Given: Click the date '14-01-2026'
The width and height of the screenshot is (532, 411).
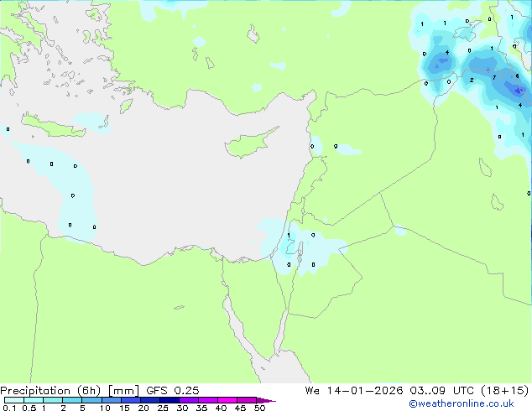Looking at the screenshot, I should 365,391.
